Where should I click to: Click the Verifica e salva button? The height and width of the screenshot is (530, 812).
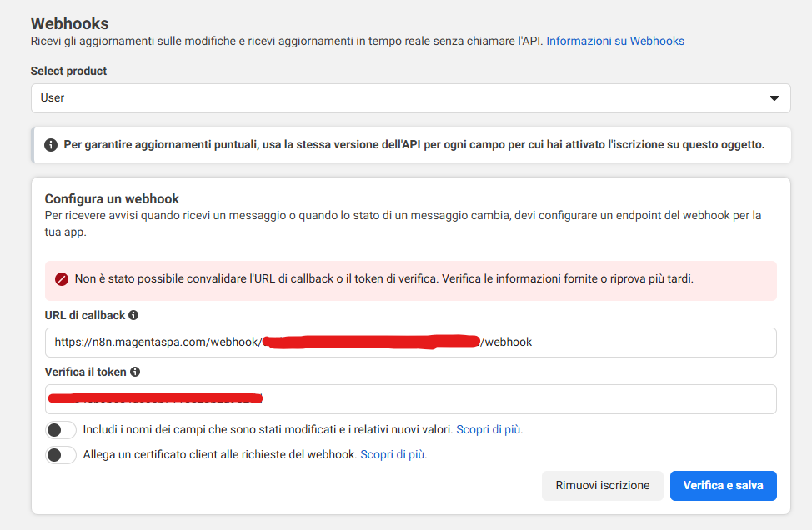coord(723,486)
